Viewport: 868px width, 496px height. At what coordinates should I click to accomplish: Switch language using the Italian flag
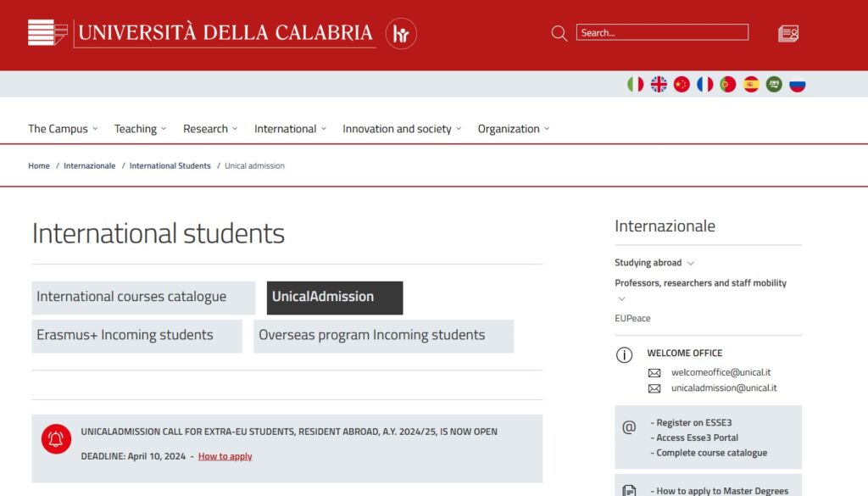tap(635, 84)
